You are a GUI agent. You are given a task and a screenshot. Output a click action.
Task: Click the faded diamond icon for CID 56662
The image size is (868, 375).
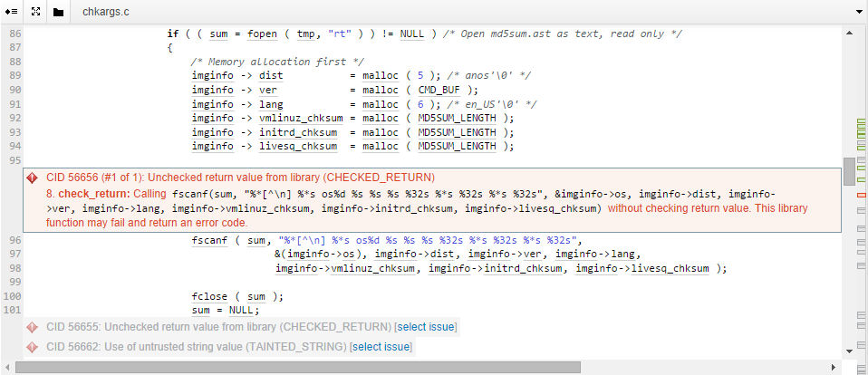pos(32,347)
